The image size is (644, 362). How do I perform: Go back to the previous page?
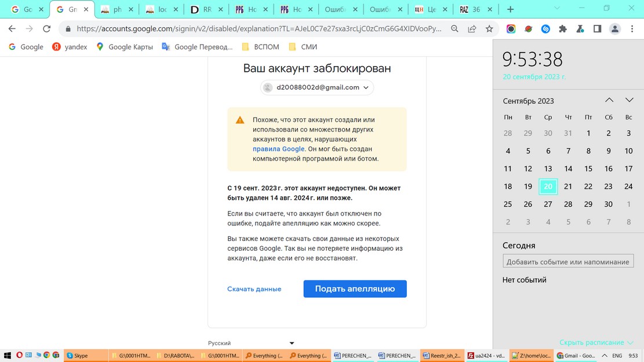click(x=12, y=29)
